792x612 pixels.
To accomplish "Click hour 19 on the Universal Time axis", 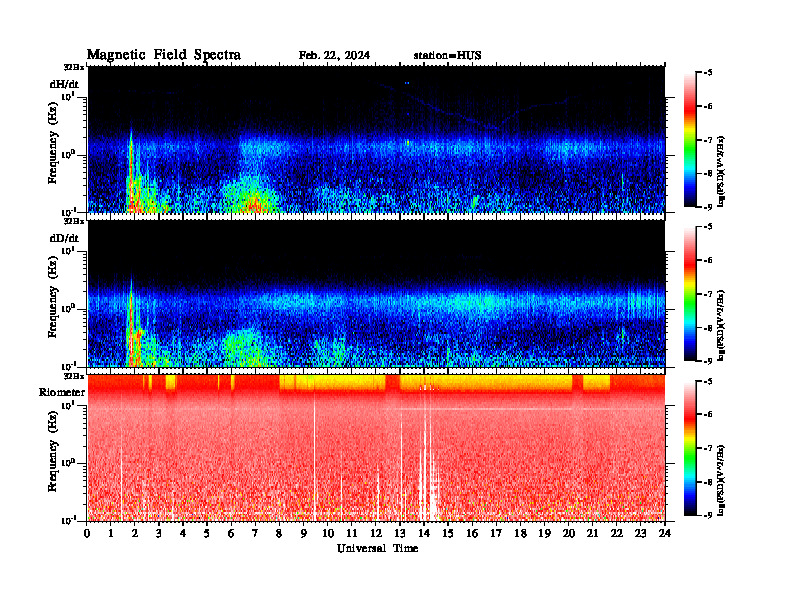I will (544, 534).
